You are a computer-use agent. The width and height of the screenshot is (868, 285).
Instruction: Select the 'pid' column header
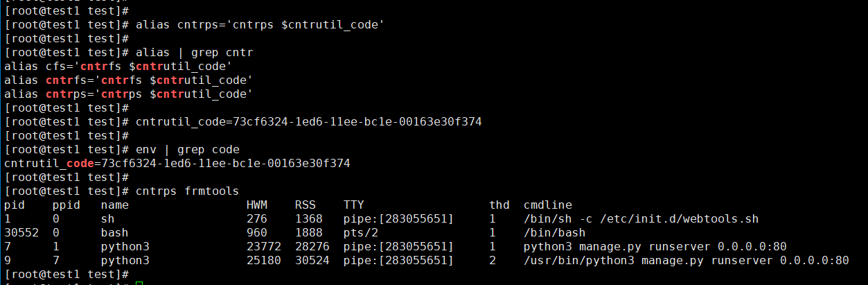coord(14,205)
